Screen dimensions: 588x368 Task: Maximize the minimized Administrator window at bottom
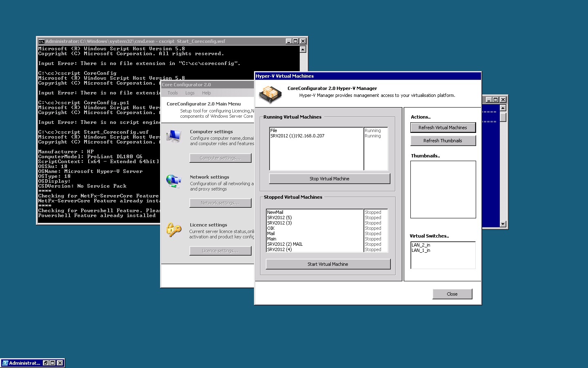pos(53,363)
